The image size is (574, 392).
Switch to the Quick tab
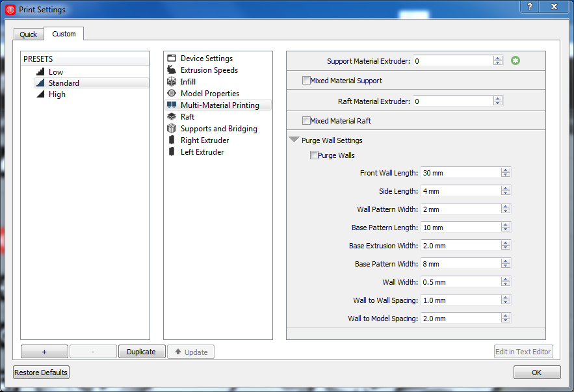point(28,34)
